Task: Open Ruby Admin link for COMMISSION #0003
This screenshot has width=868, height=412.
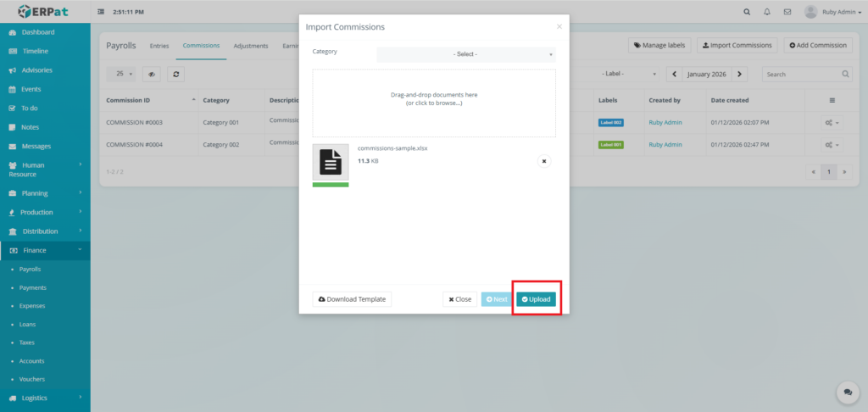Action: 665,122
